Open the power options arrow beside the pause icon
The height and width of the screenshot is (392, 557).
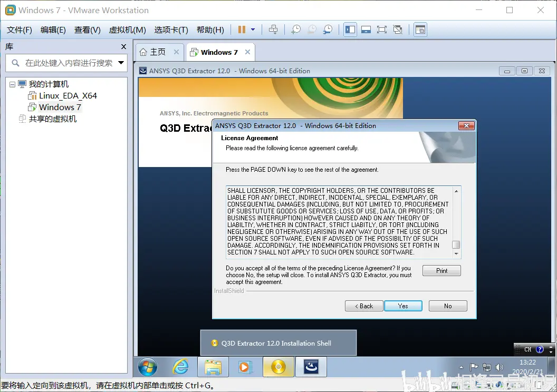(253, 30)
